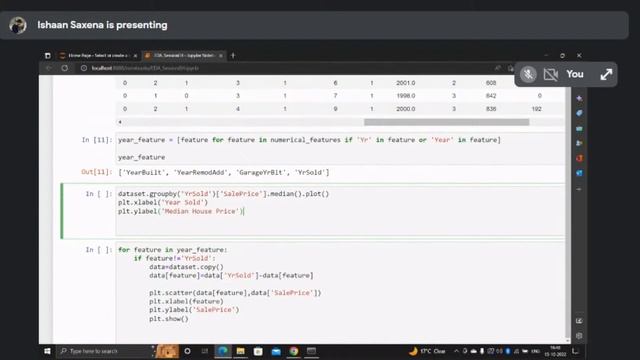Click the muted microphone icon
The image size is (640, 360).
pyautogui.click(x=528, y=74)
